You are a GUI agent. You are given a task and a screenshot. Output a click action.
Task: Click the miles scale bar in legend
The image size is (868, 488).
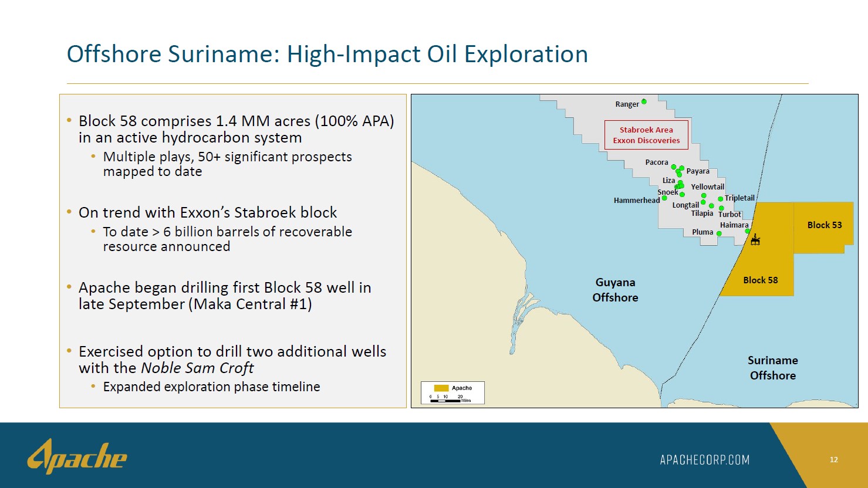446,401
